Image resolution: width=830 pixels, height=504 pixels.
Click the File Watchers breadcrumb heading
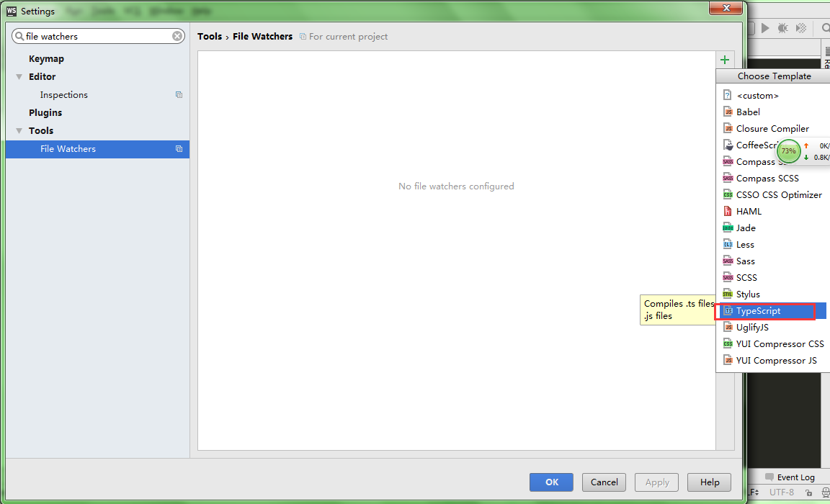coord(262,37)
